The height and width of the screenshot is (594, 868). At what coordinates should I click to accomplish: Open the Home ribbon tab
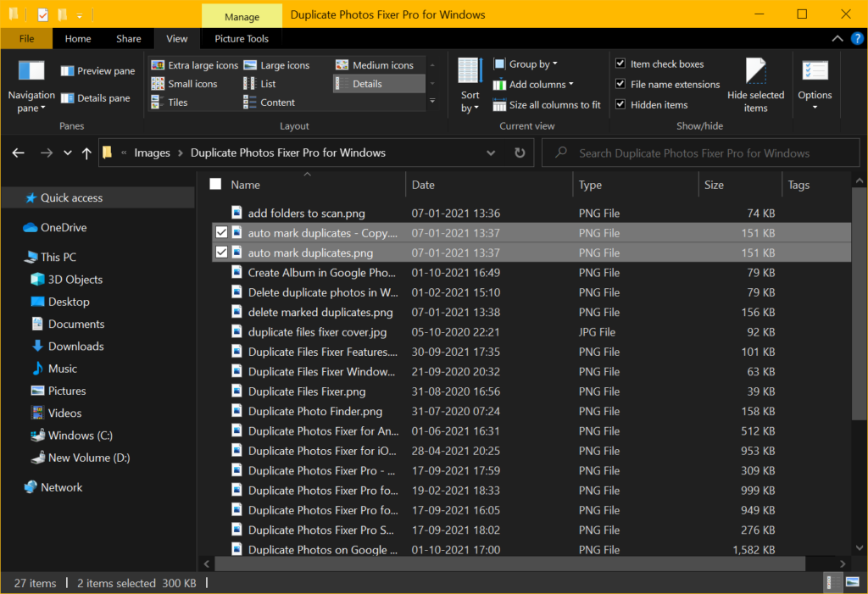[78, 39]
